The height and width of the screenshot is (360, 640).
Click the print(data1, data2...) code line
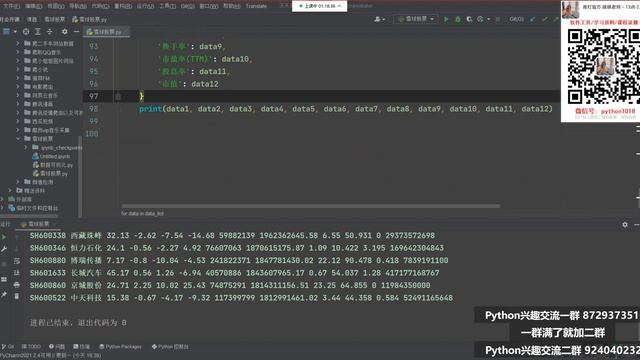point(346,109)
